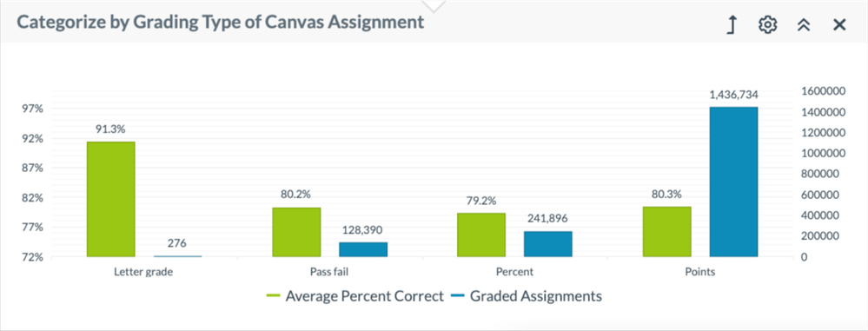
Task: Click the blue legend color swatch
Action: (457, 296)
